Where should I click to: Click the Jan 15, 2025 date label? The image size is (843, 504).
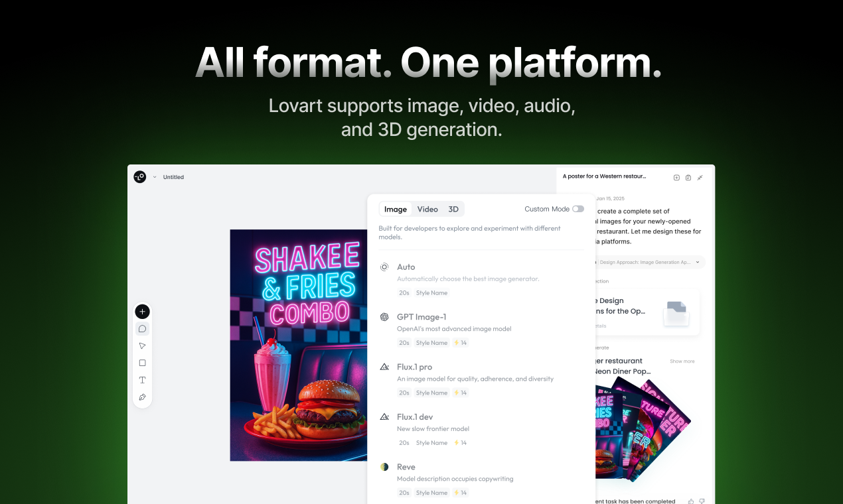coord(610,198)
